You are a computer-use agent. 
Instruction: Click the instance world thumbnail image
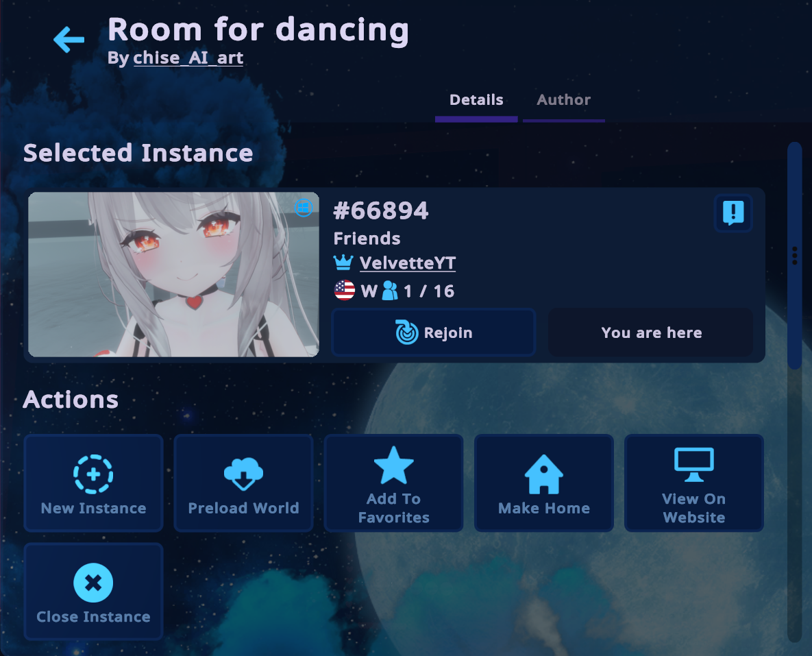tap(173, 275)
